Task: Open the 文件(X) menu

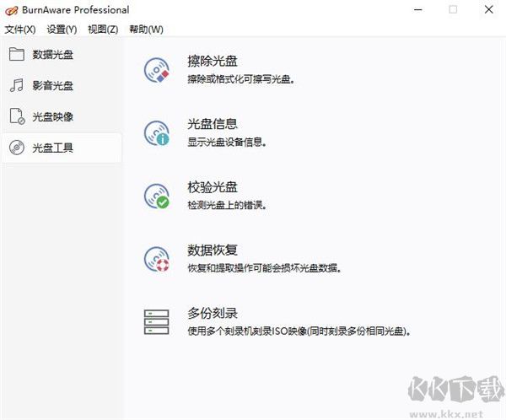Action: pos(20,29)
